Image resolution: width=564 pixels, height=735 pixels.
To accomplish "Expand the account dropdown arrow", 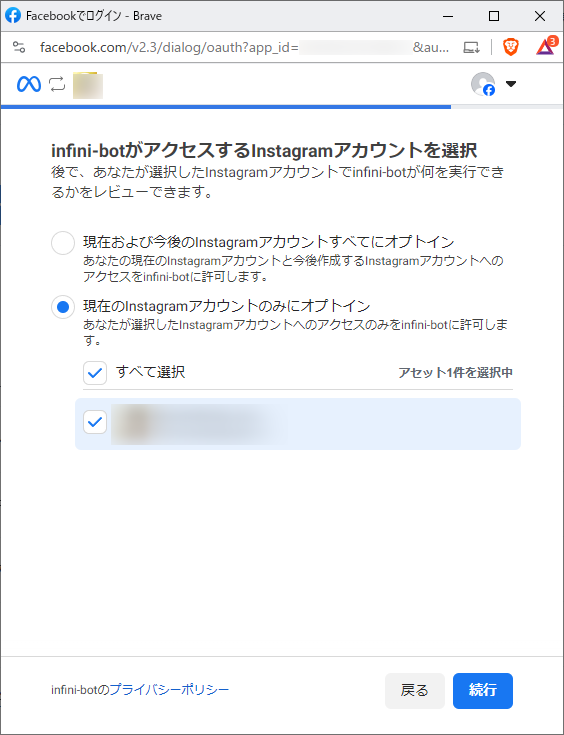I will 511,84.
